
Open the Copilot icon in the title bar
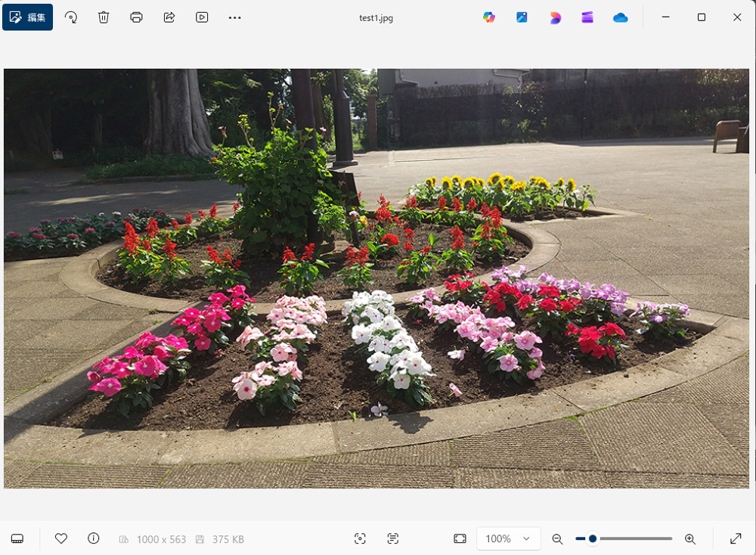(x=489, y=17)
